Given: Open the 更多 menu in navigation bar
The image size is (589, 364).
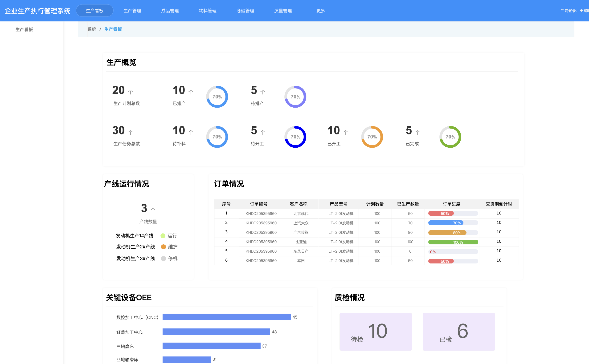Looking at the screenshot, I should click(x=321, y=11).
